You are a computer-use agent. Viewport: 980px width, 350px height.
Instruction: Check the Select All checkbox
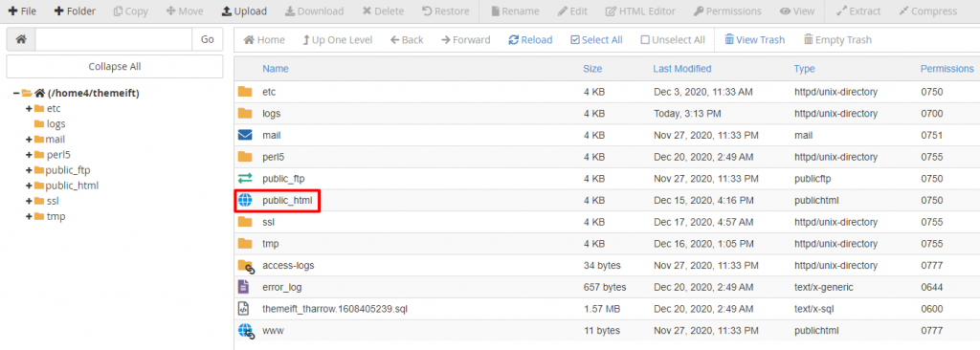575,40
